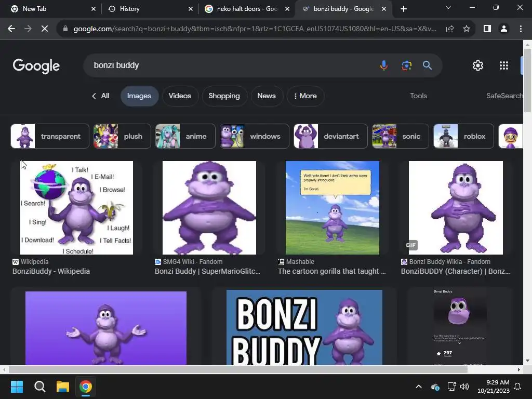Open the Wikipedia BonziBuddy image

(x=77, y=208)
